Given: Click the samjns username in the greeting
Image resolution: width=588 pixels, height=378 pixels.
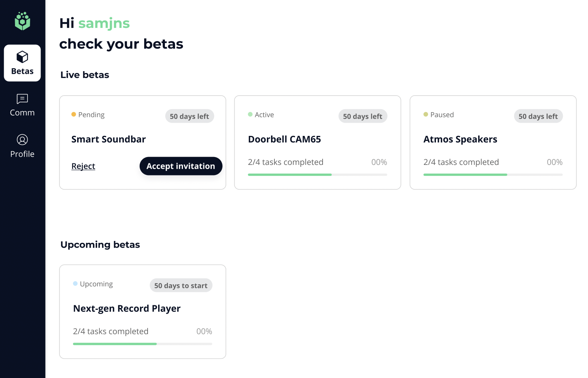Looking at the screenshot, I should click(104, 23).
